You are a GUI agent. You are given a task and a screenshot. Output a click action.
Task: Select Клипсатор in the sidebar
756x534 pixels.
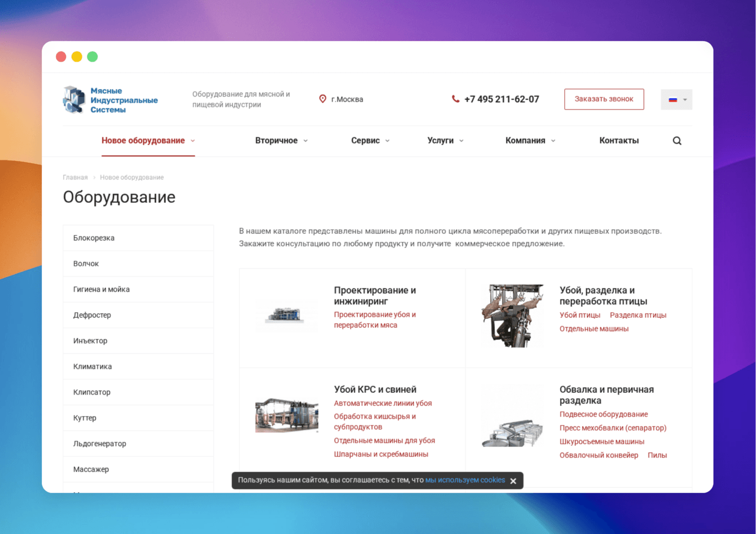[138, 392]
